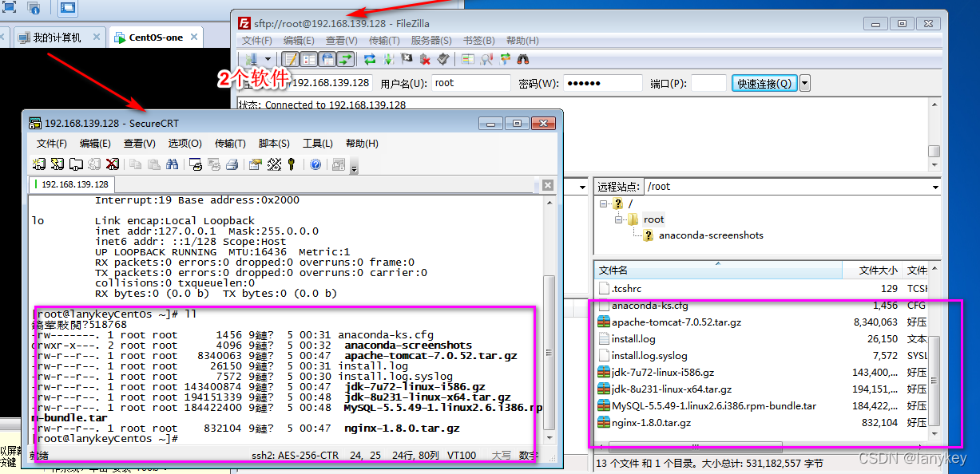Collapse the / root node in remote tree

605,203
